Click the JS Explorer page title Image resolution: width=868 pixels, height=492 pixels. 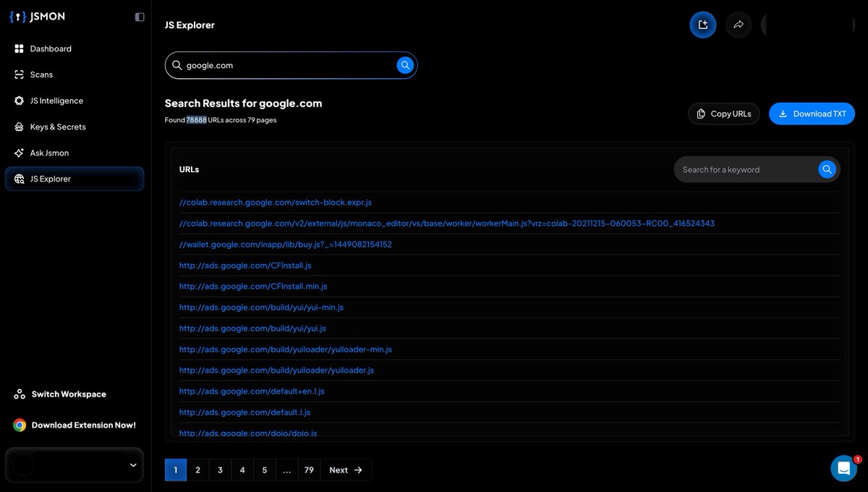(x=190, y=25)
